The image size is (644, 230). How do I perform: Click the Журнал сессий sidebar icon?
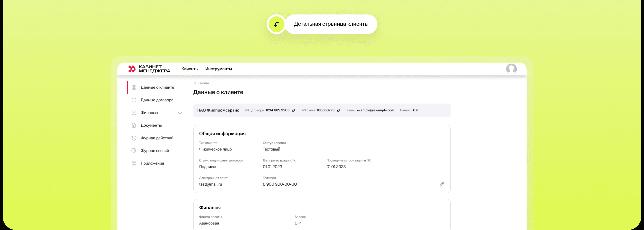click(134, 151)
